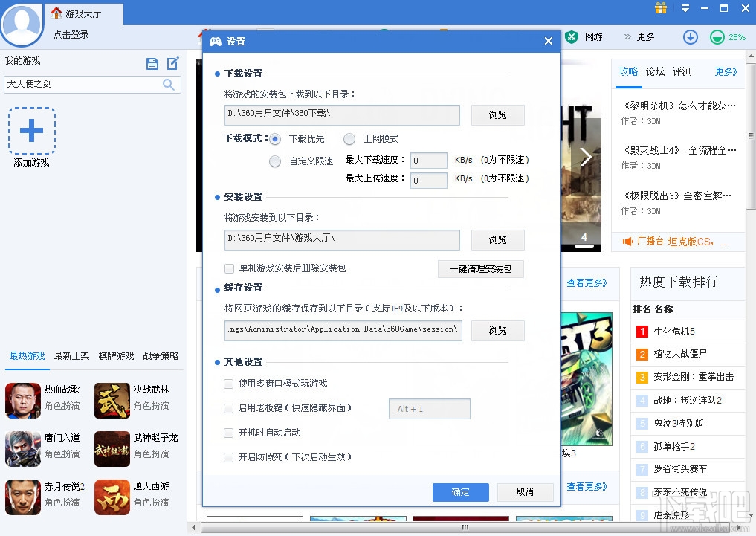
Task: Click the 添加游戏 plus icon
Action: coord(31,130)
